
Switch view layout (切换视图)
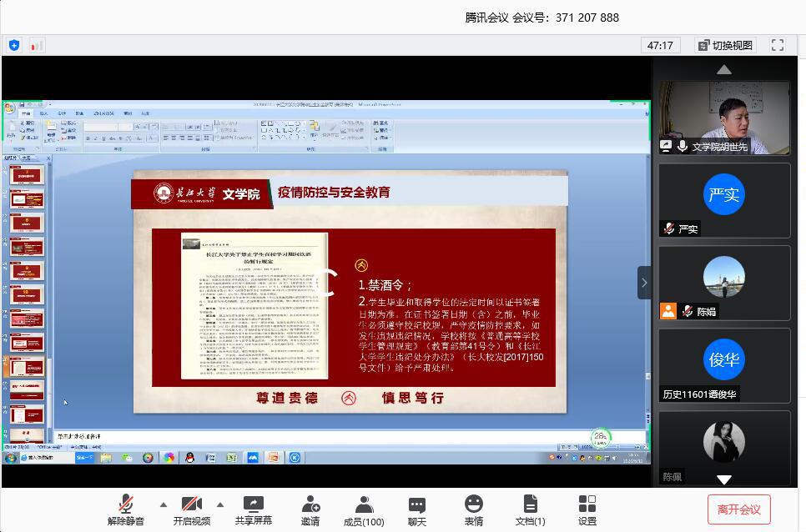click(x=724, y=45)
